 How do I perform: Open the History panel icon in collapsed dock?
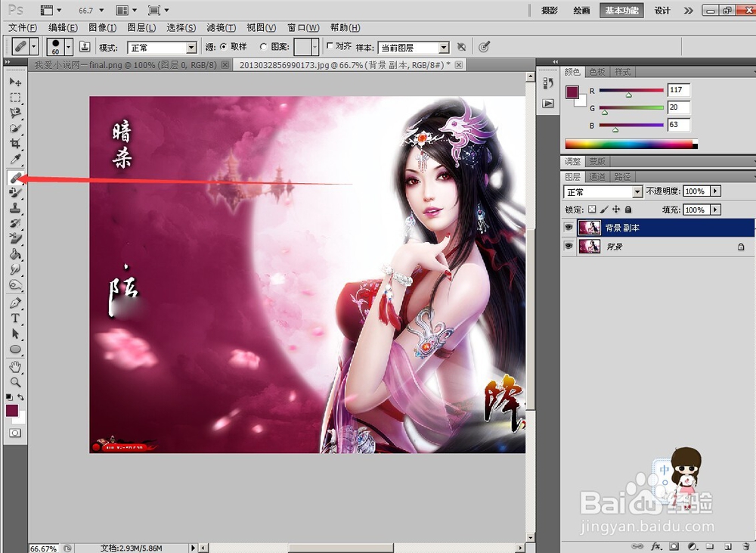(548, 83)
